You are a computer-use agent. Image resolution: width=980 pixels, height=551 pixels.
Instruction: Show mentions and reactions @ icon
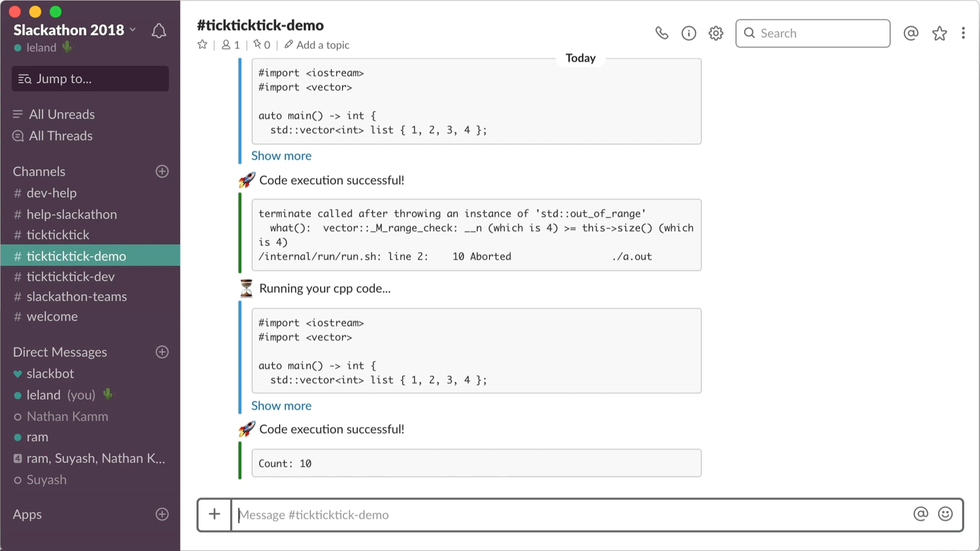[911, 33]
